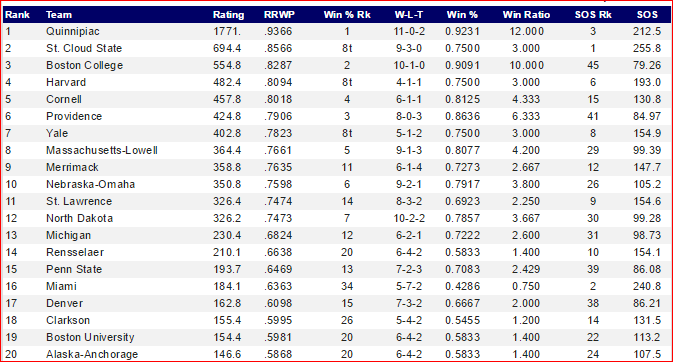Click Penn State's win percentage 0.7083
Viewport: 673px width, 362px height.
(462, 269)
